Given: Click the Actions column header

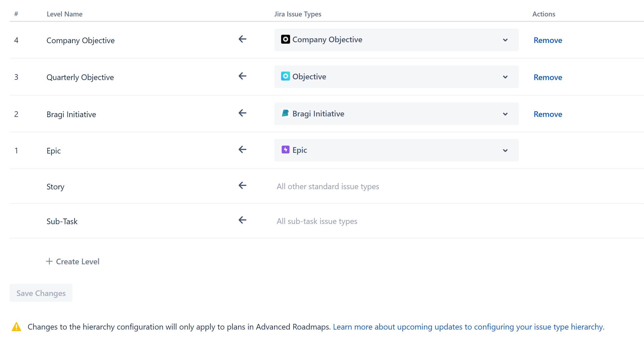Looking at the screenshot, I should click(x=543, y=14).
